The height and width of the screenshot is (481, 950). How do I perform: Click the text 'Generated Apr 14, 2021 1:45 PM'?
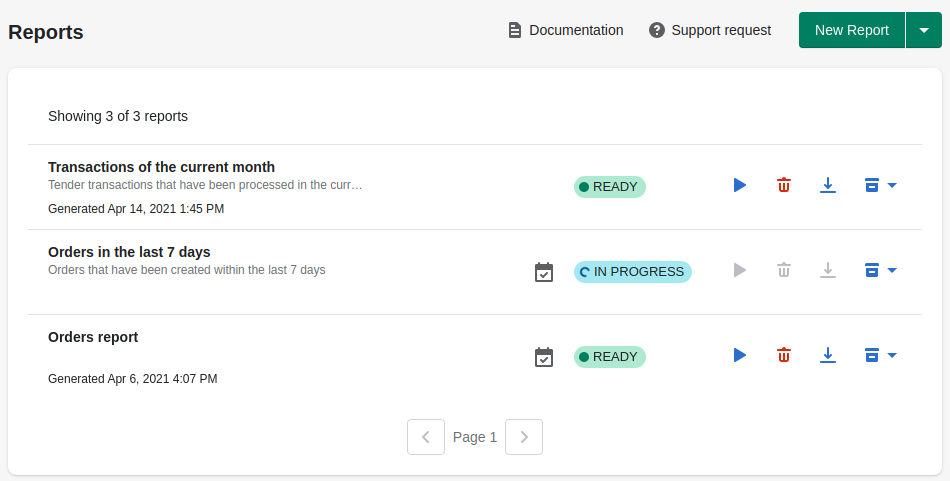pyautogui.click(x=136, y=209)
